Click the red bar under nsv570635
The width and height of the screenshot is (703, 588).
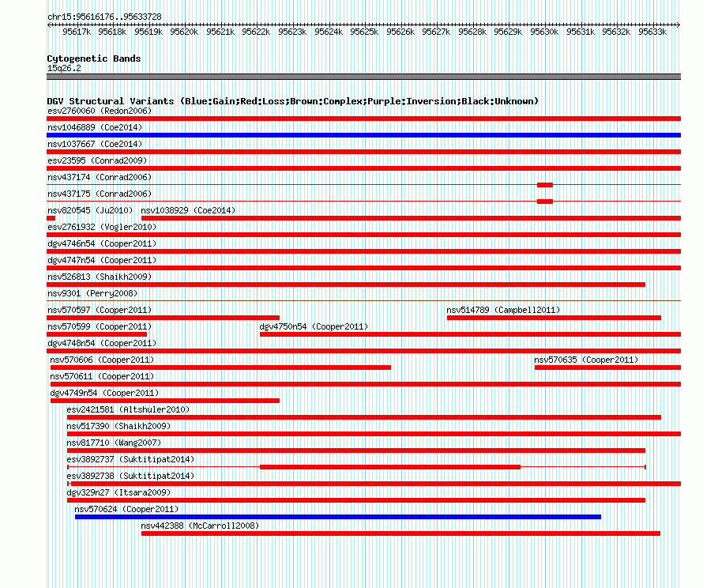[607, 367]
